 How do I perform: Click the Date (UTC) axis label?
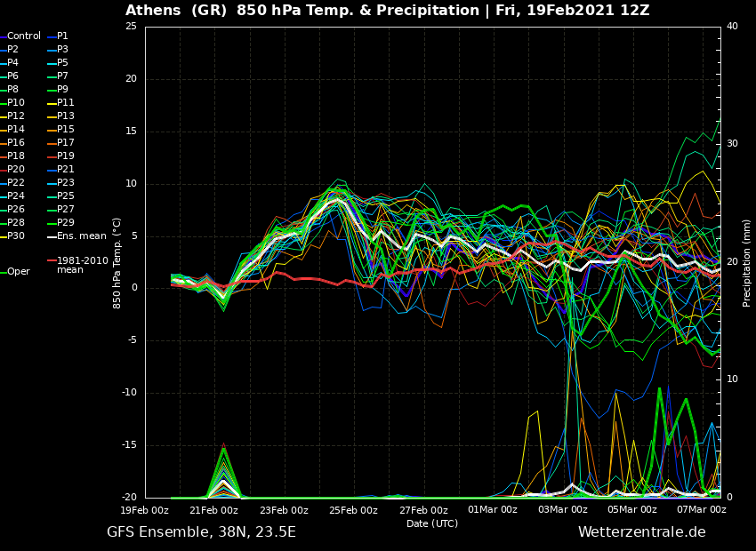coord(432,523)
